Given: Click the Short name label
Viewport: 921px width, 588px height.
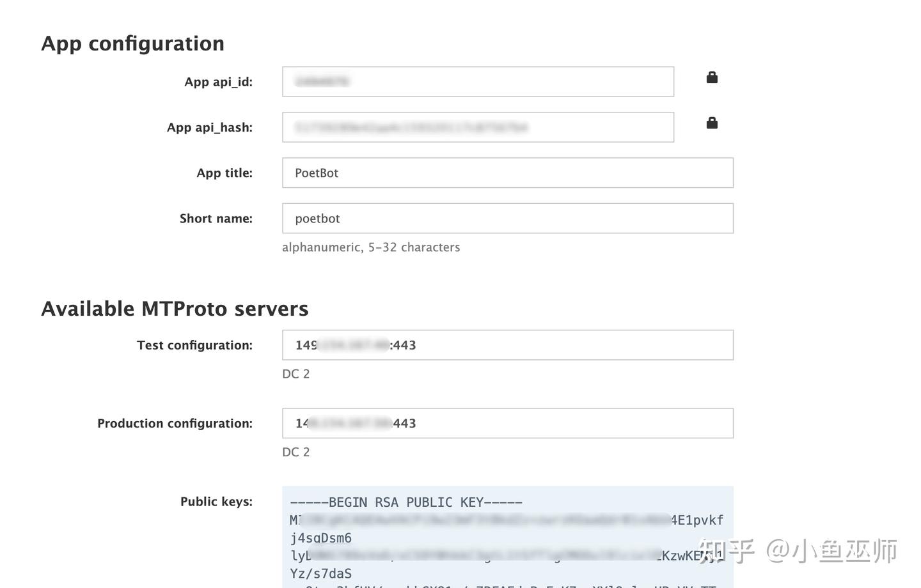Looking at the screenshot, I should click(x=216, y=218).
